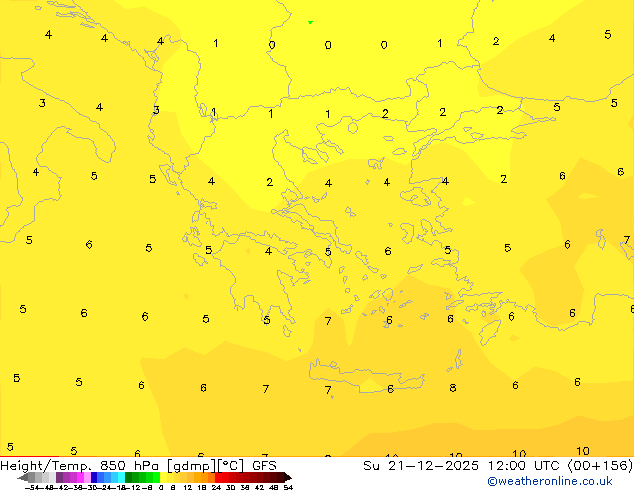Choose the bright yellow legend swatch at 0
Viewport: 634px width, 490px height.
point(163,477)
